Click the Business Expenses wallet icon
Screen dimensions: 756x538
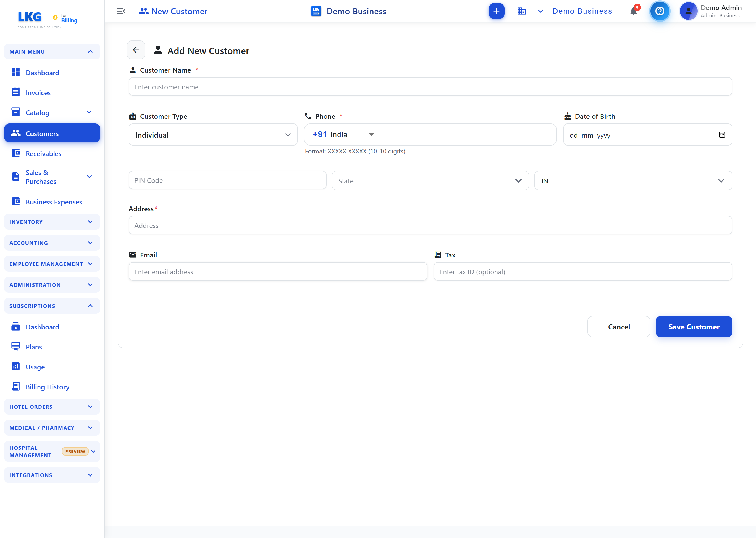pyautogui.click(x=15, y=201)
